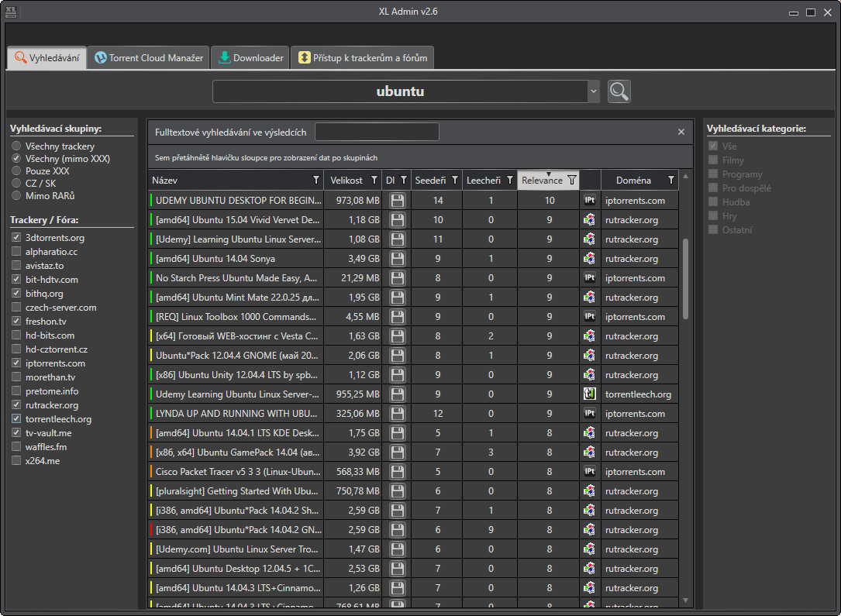Check the Hudba category
Viewport: 841px width, 616px height.
[713, 201]
